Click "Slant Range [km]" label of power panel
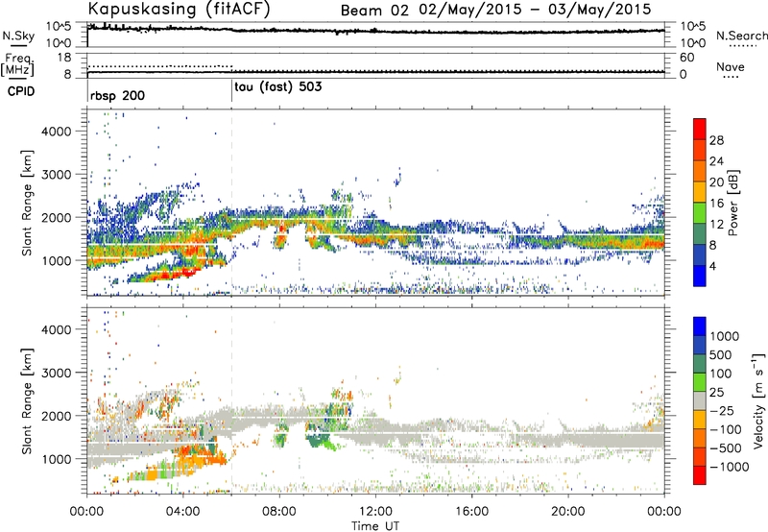The image size is (768, 532). point(27,203)
